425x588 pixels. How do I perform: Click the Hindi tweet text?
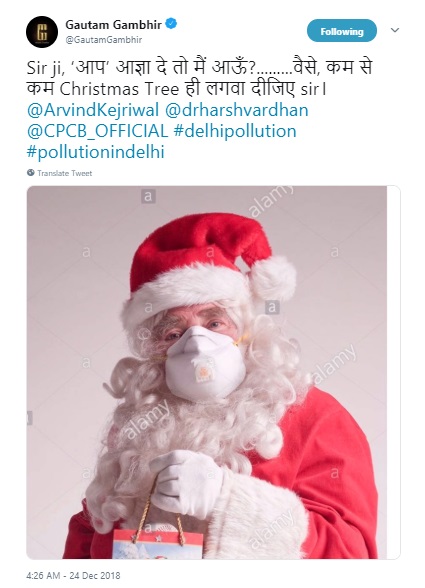[199, 78]
